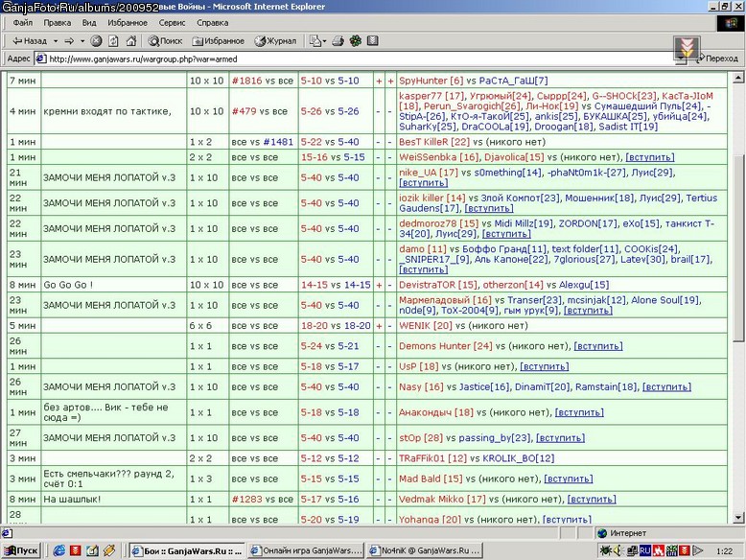Screen dimensions: 746x560
Task: Click the yellow pencil quick launch icon
Action: 109,550
